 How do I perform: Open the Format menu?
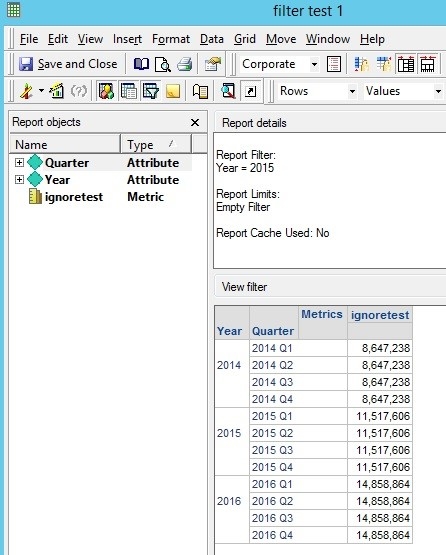tap(171, 39)
